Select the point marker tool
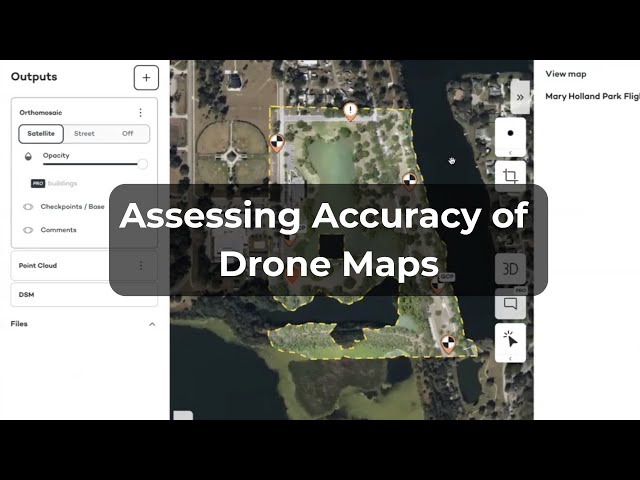 (x=510, y=133)
